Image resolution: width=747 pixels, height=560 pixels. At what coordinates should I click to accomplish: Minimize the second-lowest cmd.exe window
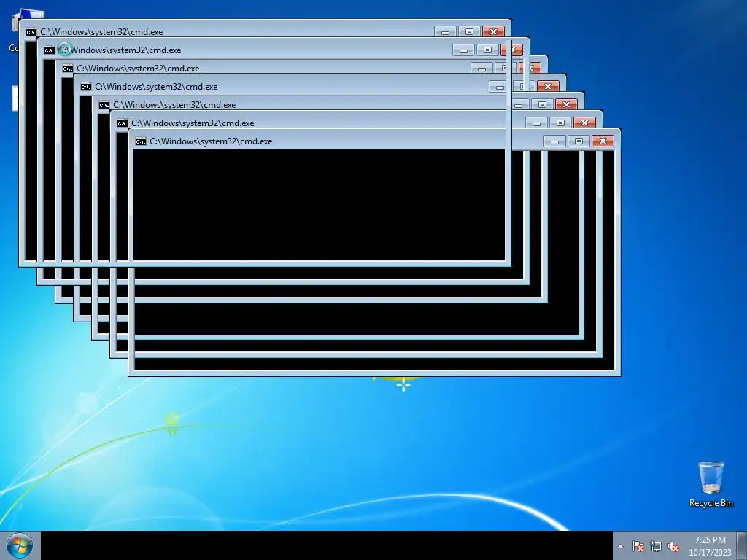536,122
